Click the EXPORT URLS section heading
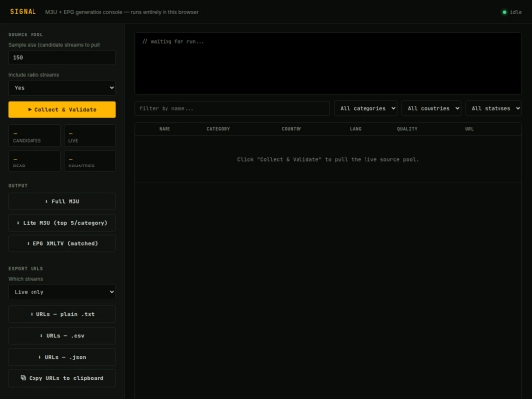The image size is (532, 399). coord(26,269)
